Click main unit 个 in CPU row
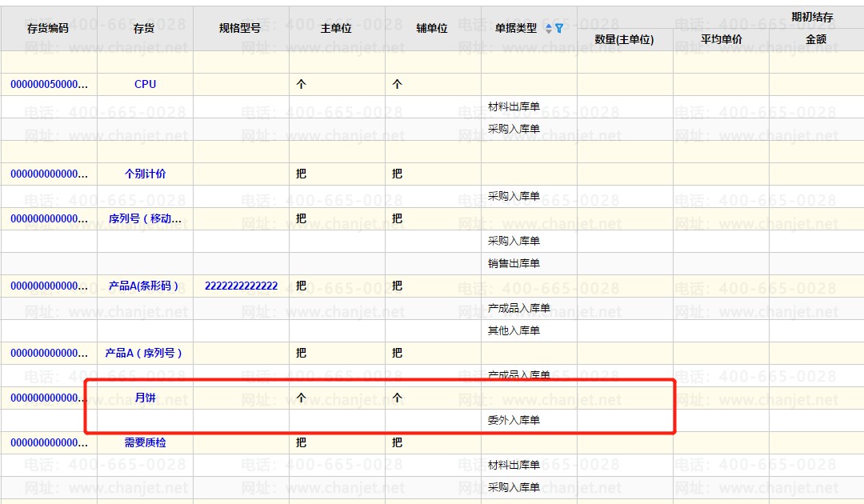The height and width of the screenshot is (504, 864). point(301,84)
